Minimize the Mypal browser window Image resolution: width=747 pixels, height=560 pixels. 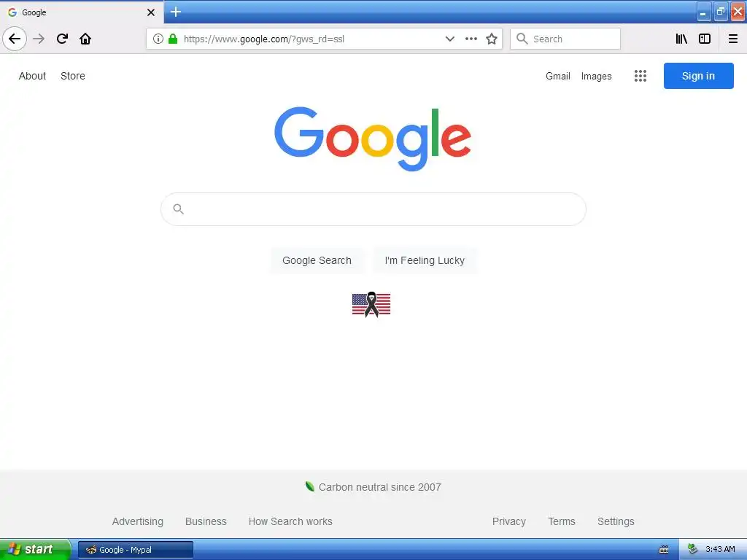(x=704, y=12)
